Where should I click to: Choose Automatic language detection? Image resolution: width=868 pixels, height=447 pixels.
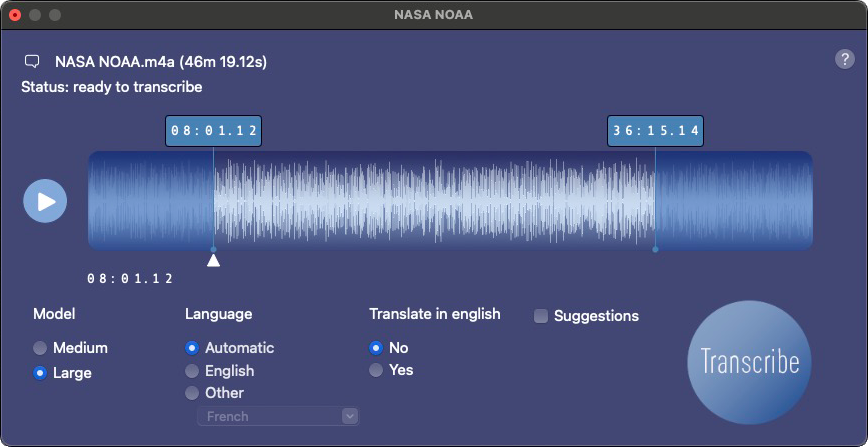click(x=192, y=348)
